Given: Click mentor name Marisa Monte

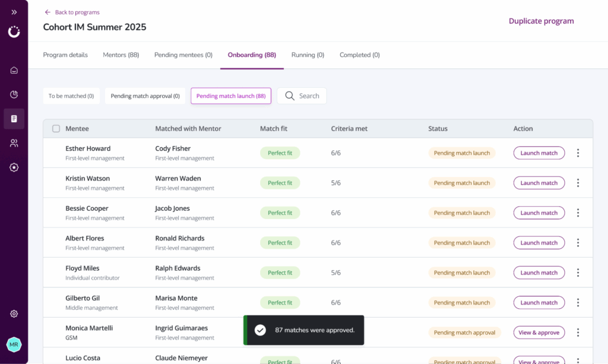Looking at the screenshot, I should tap(176, 298).
